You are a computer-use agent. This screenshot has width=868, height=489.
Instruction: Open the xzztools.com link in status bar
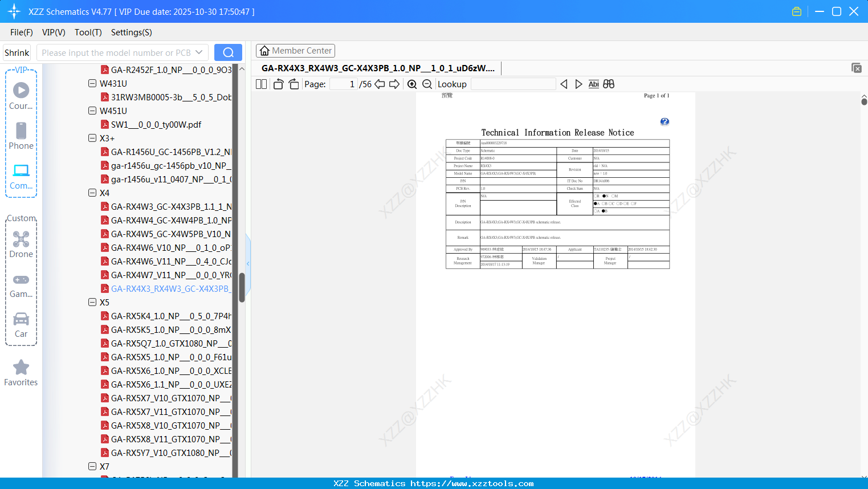pyautogui.click(x=472, y=483)
